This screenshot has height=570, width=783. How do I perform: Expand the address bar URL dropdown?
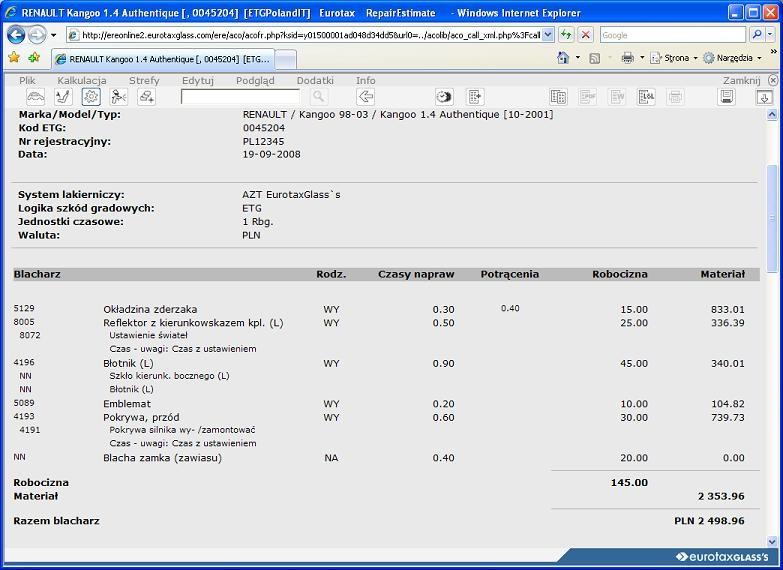coord(548,35)
